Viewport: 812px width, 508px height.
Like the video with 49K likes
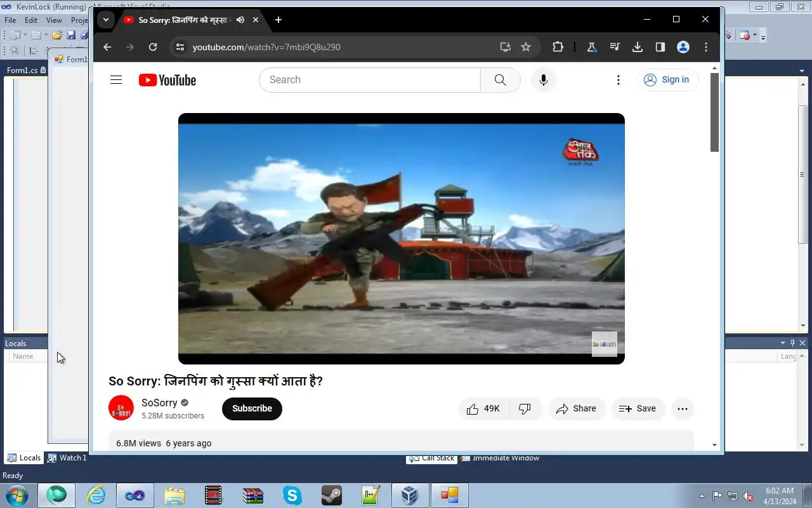coord(483,409)
